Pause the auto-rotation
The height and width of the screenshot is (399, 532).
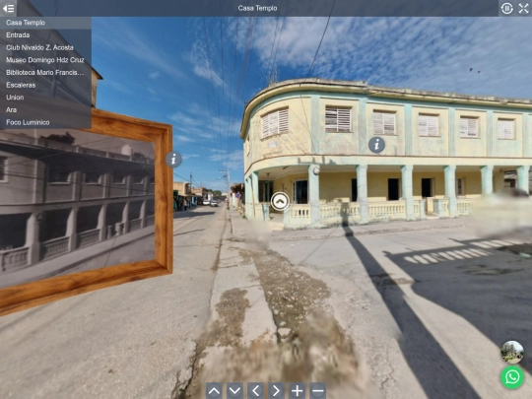(507, 8)
